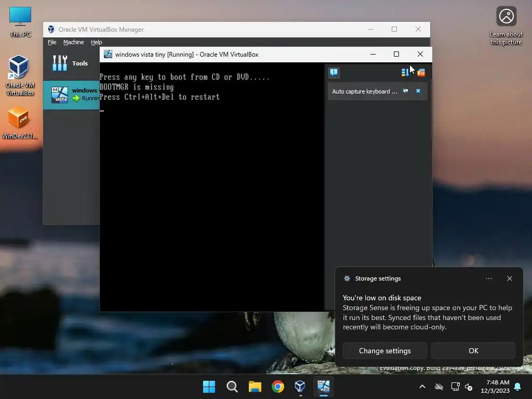Image resolution: width=532 pixels, height=399 pixels.
Task: Close the VirtualBox Manager window
Action: coord(418,29)
